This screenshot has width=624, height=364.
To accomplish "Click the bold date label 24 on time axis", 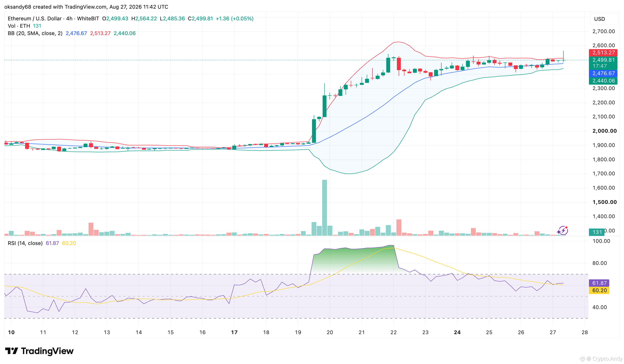I will (x=457, y=332).
